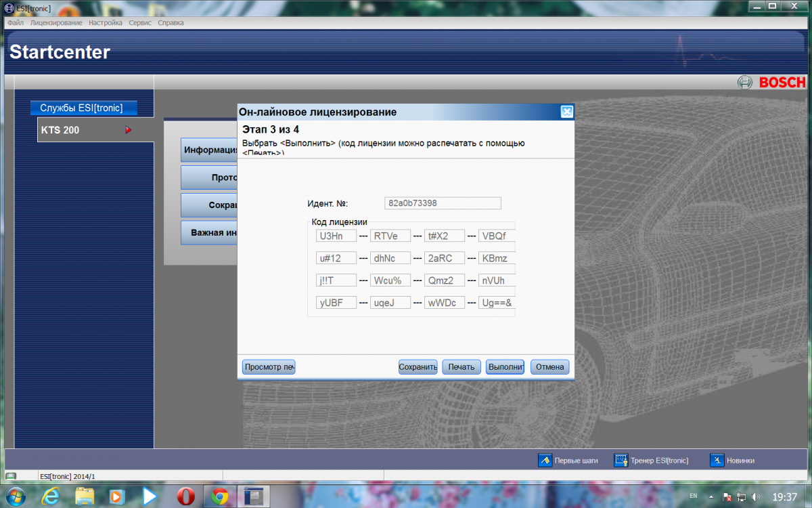Click the Идент. № field 82a0b73398
This screenshot has height=508, width=812.
(443, 203)
